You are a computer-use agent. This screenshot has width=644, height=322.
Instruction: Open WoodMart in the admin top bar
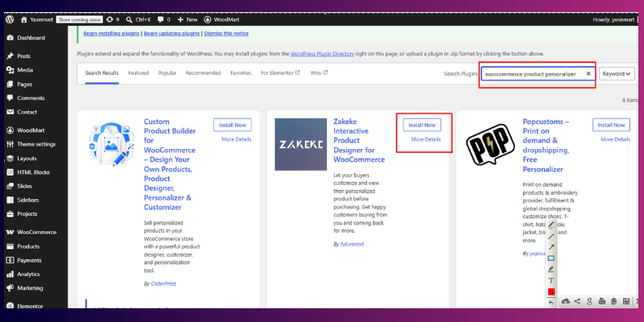tap(221, 19)
